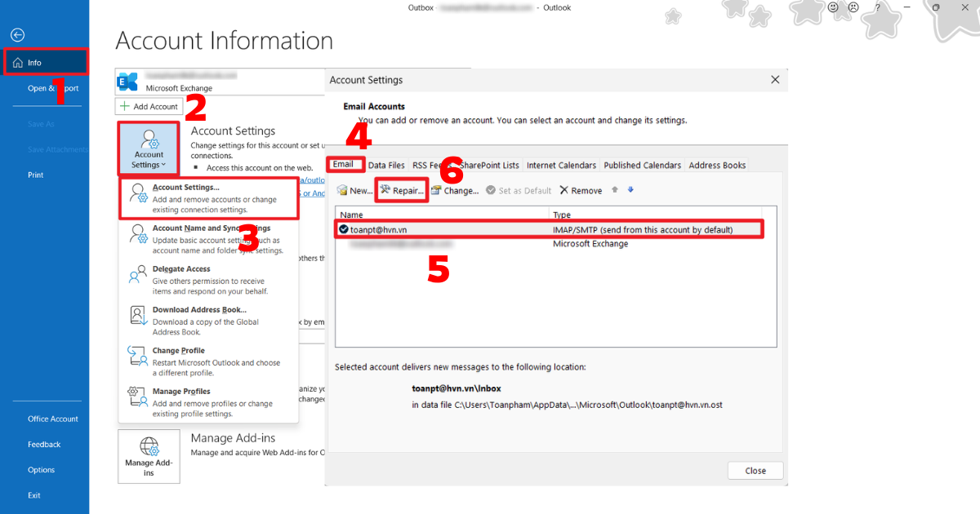Choose Change Profile menu entry
The width and height of the screenshot is (980, 514).
[x=209, y=361]
